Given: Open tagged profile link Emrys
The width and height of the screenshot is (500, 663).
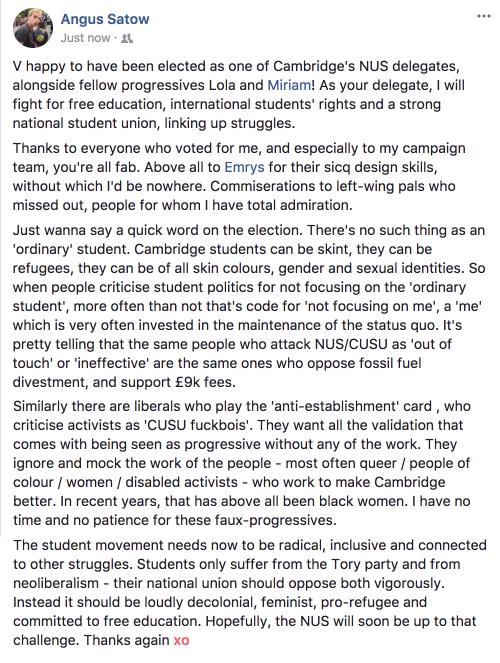Looking at the screenshot, I should (244, 167).
